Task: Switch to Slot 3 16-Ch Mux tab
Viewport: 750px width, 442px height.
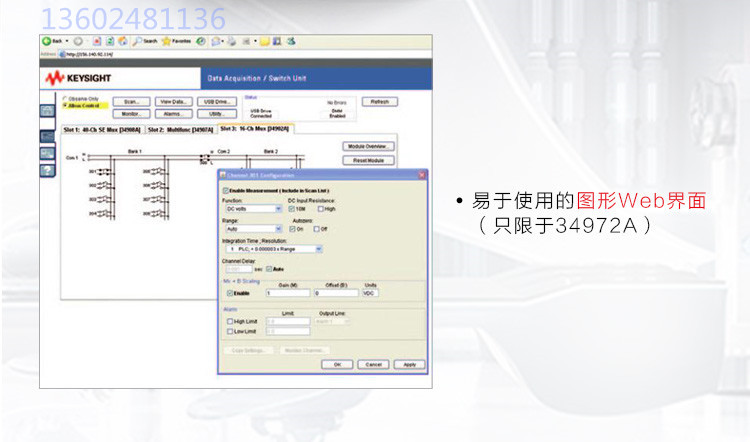Action: pos(255,129)
